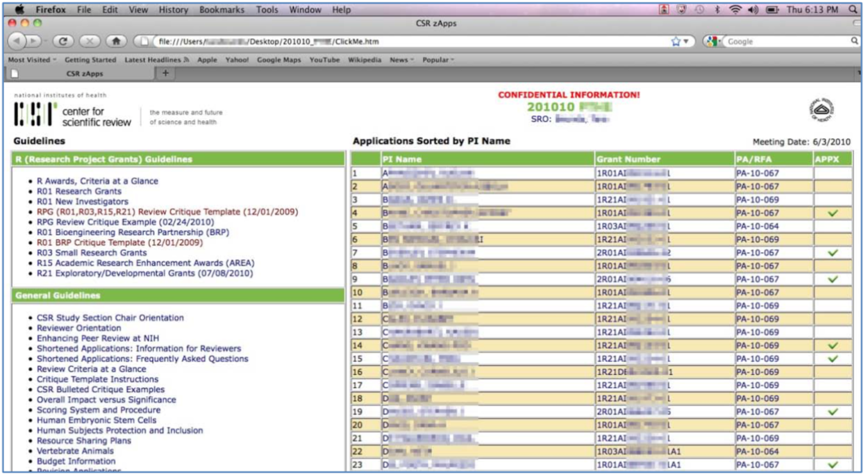Click the Forward arrow navigation button
The height and width of the screenshot is (474, 868).
[x=34, y=42]
